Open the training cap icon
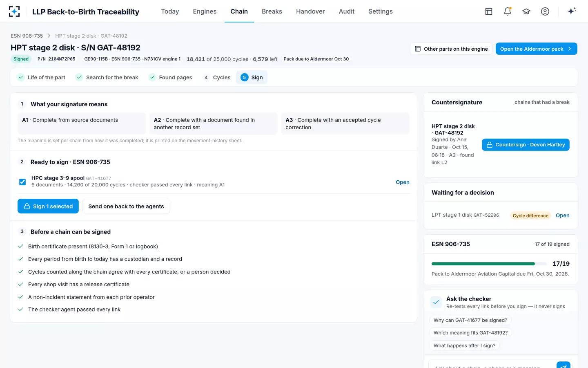This screenshot has height=368, width=588. (x=526, y=11)
